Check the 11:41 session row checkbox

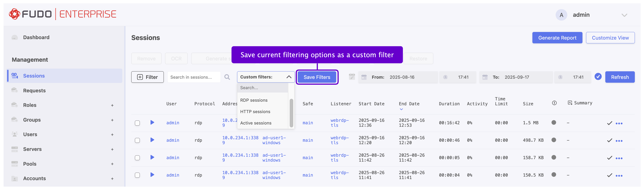click(137, 175)
